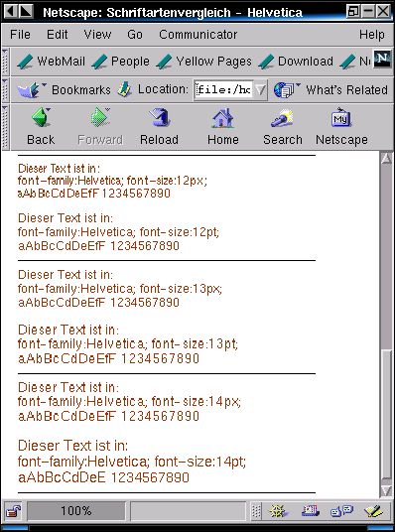Open the WebMail personal toolbar link
395x532 pixels.
(x=51, y=62)
